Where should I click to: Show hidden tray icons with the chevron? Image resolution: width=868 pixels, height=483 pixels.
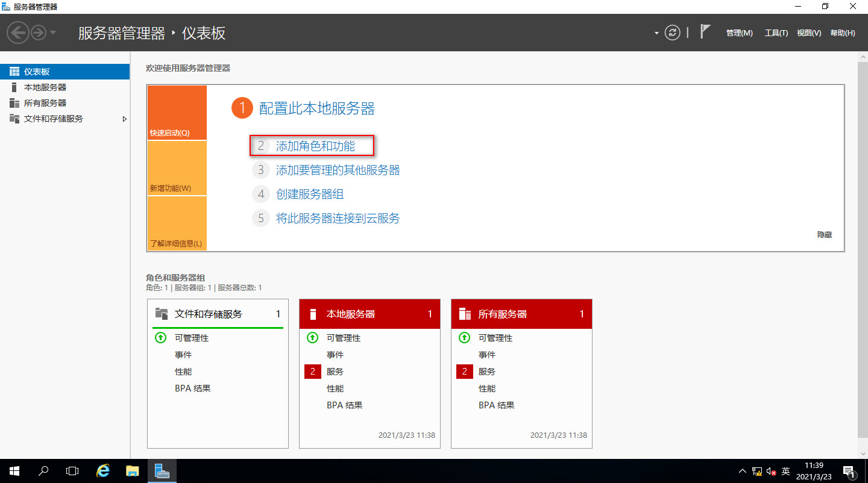743,470
